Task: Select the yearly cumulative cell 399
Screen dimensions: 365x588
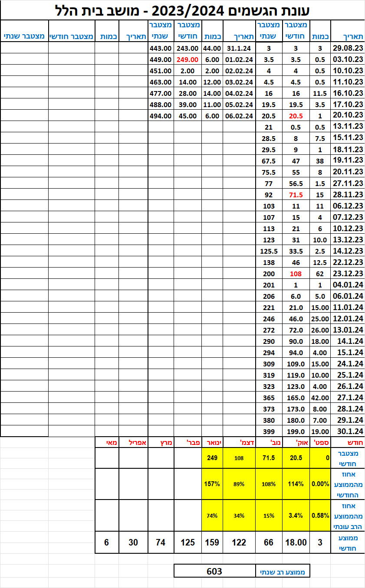Action: click(x=269, y=431)
